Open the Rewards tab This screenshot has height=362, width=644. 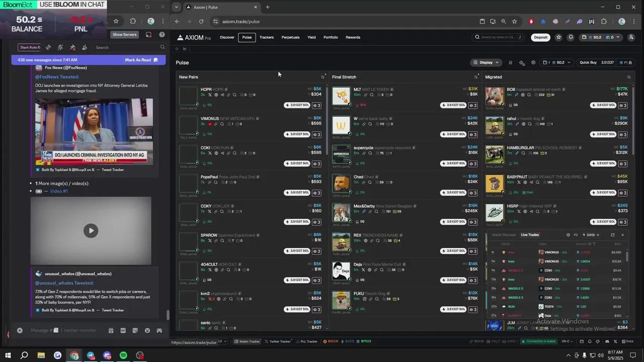(353, 37)
